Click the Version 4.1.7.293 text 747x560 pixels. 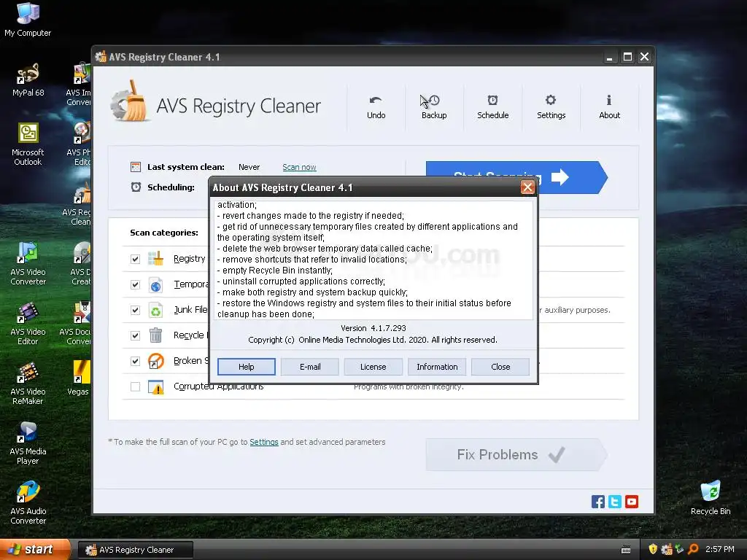373,328
